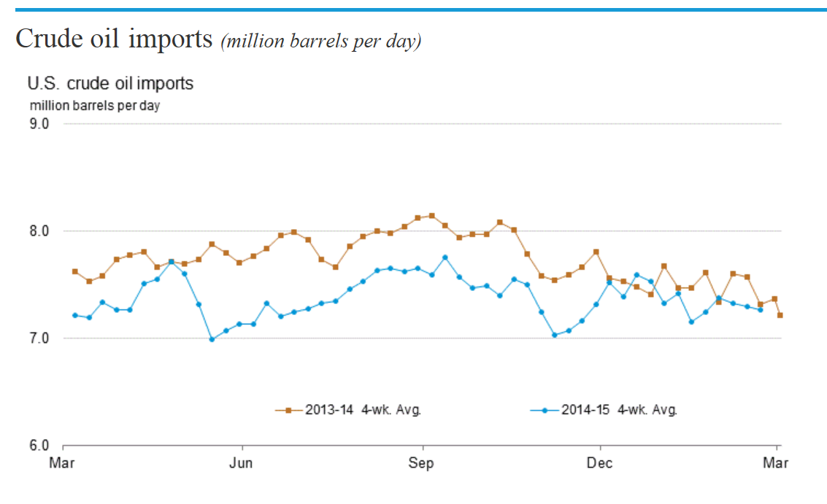Select the "2013-14 4-wk. Avg." legend label

coord(361,410)
